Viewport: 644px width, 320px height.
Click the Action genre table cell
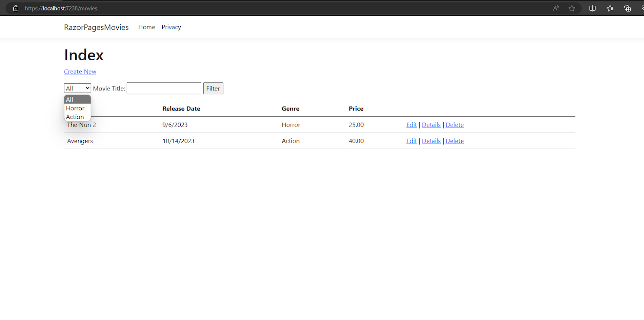point(291,141)
